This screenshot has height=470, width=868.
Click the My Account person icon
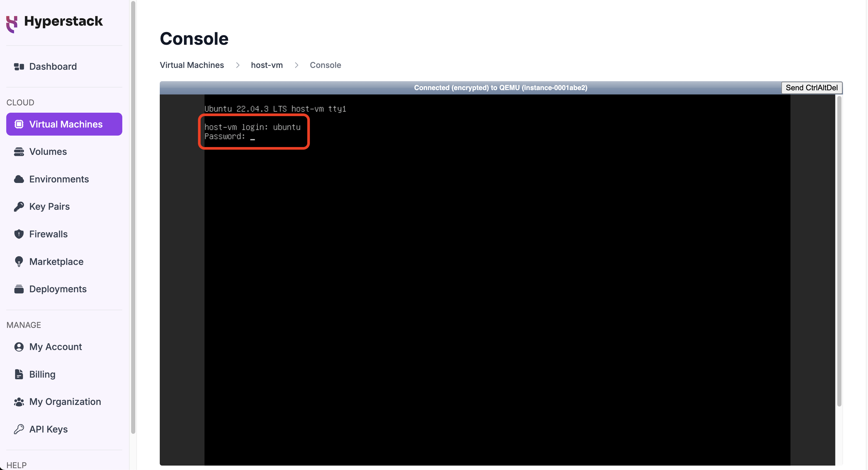pyautogui.click(x=19, y=347)
